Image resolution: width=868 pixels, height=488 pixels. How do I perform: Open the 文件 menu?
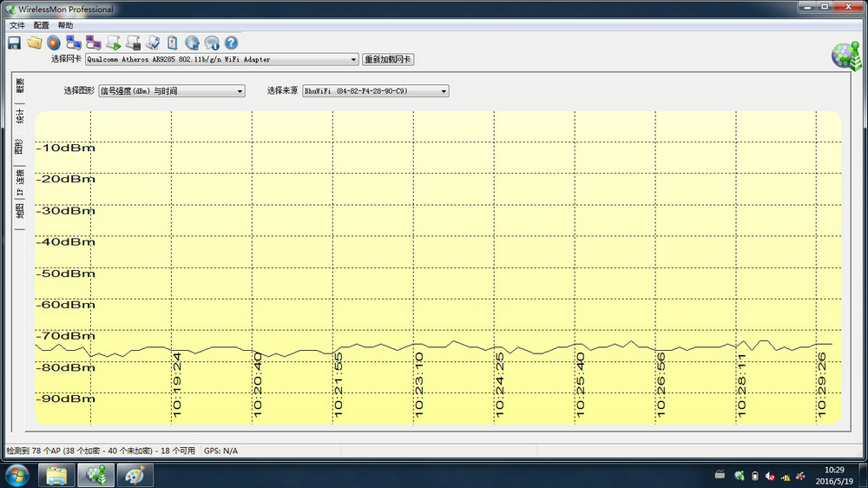click(x=17, y=26)
